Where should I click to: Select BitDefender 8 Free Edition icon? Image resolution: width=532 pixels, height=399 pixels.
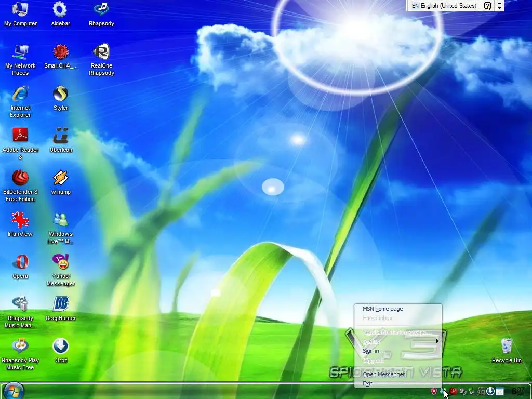tap(20, 186)
